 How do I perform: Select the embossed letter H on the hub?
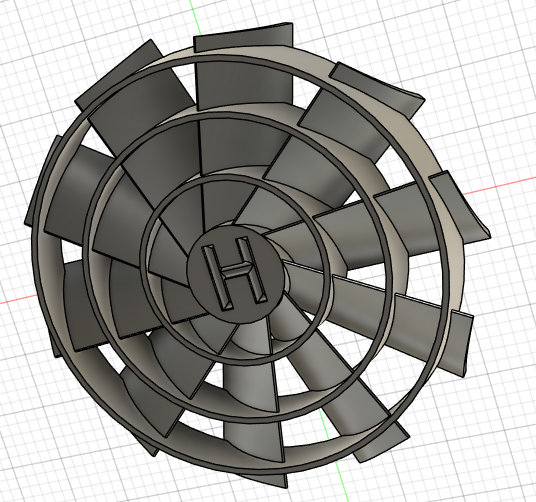click(x=235, y=273)
